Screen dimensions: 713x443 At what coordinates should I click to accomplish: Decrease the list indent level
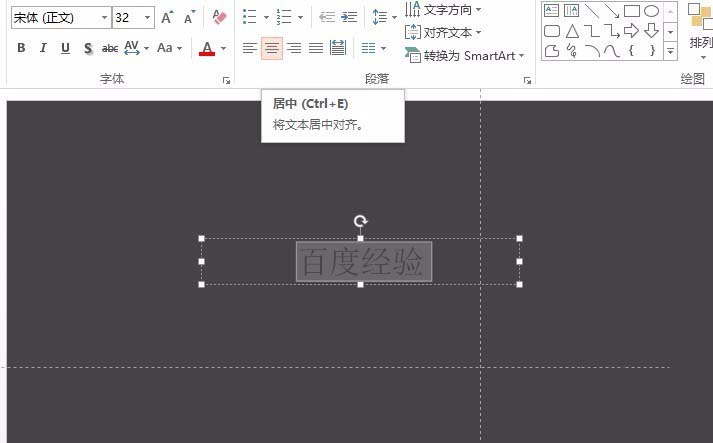(x=327, y=17)
